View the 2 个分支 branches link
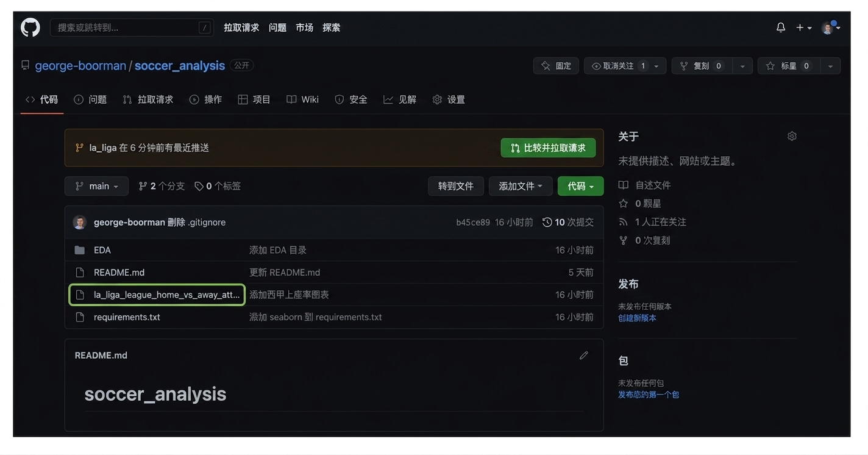 pyautogui.click(x=162, y=186)
